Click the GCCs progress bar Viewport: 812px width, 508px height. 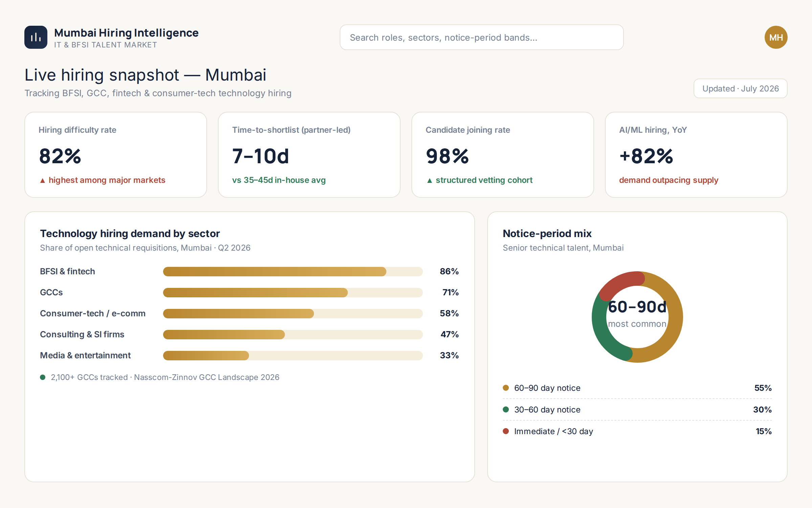click(293, 293)
